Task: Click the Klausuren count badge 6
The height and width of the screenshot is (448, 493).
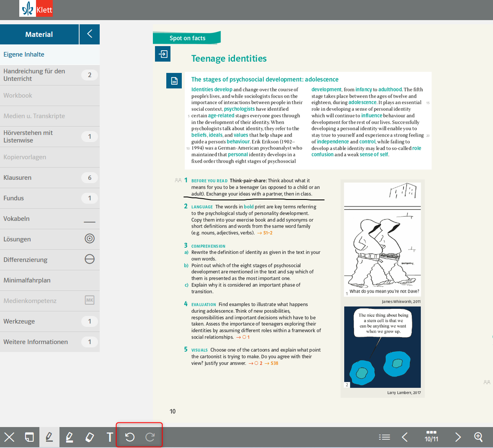Action: [x=90, y=178]
